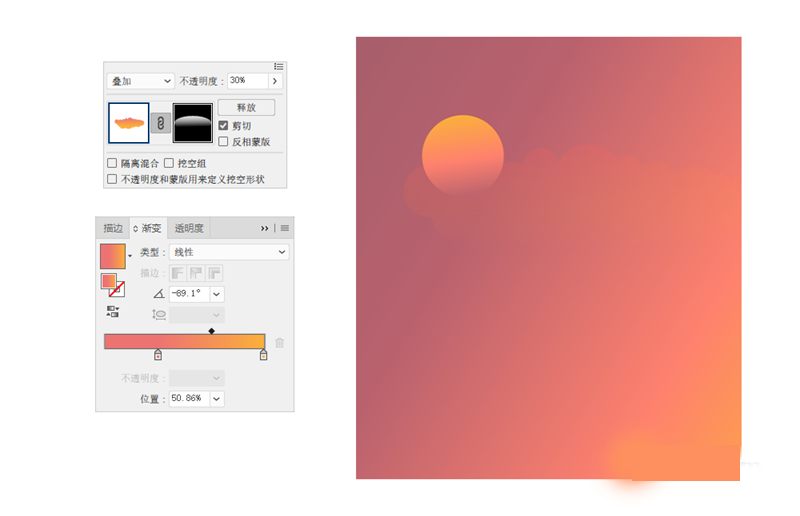Open the angle value dropdown arrow
Image resolution: width=800 pixels, height=516 pixels.
[x=217, y=294]
